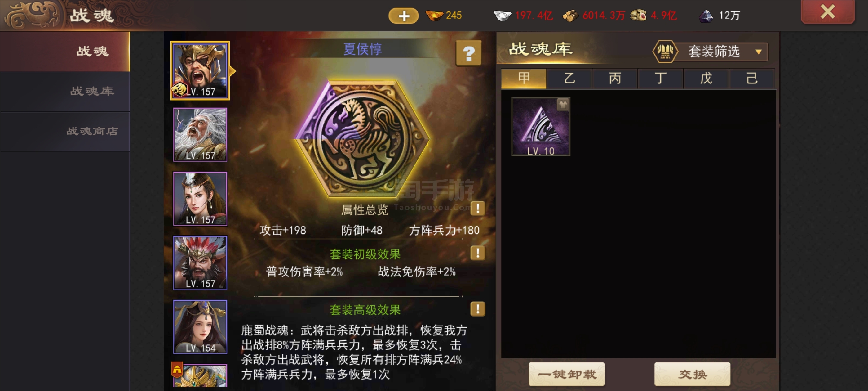Select the 己 tab

coord(752,78)
